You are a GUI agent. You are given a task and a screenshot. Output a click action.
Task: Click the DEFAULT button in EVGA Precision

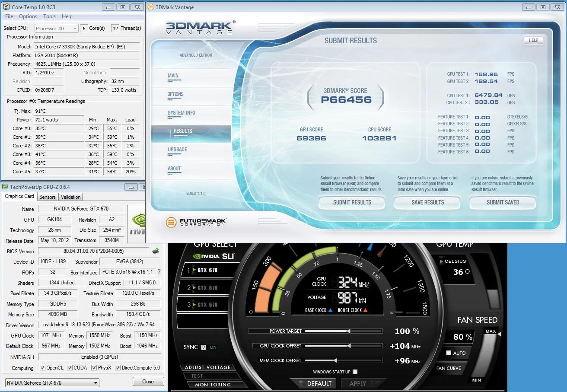pos(319,383)
